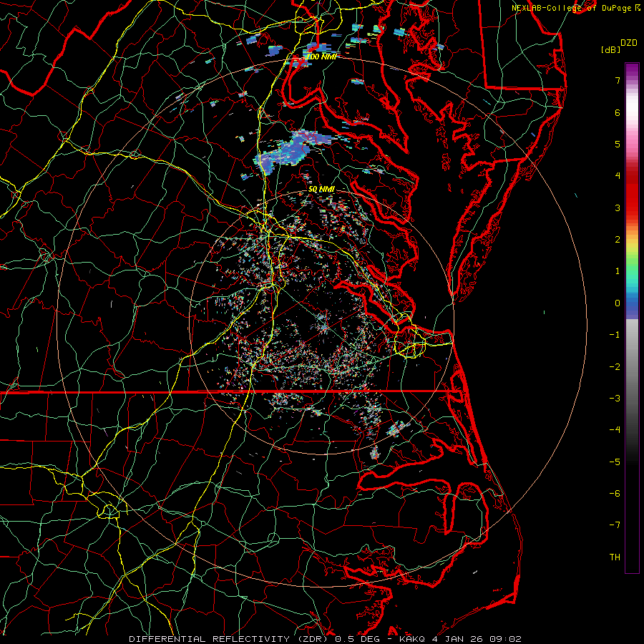Screen dimensions: 644x644
Task: Select the -1 value on the scale
Action: (615, 335)
